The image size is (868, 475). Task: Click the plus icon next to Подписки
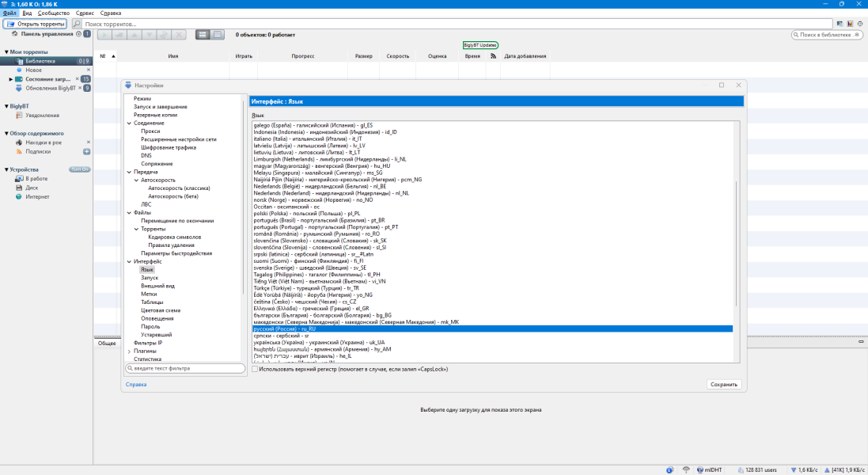[87, 151]
